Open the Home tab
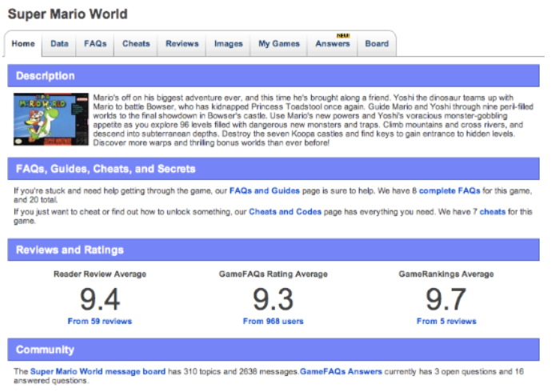Screen dimensions: 551x392 23,44
